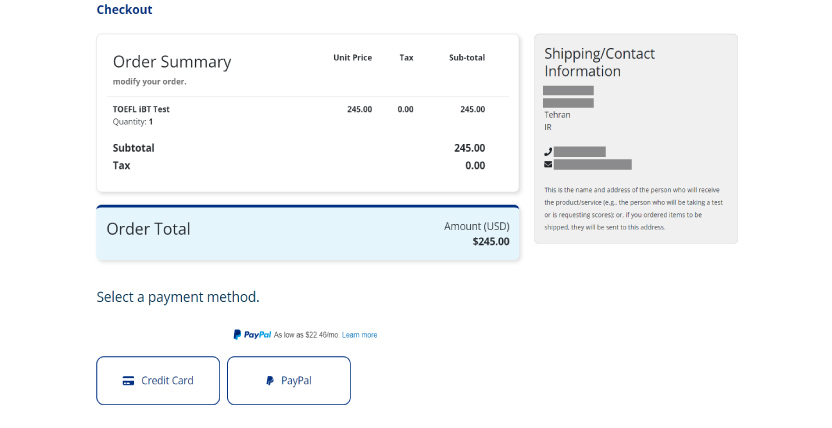Click the Unit Price column header
Image resolution: width=832 pixels, height=428 pixels.
point(352,58)
